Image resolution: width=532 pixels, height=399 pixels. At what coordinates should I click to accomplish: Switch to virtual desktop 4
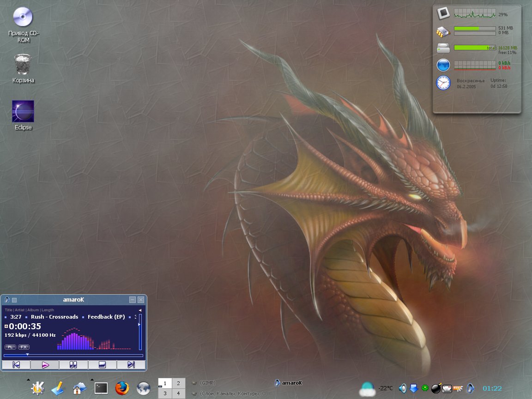tap(178, 393)
